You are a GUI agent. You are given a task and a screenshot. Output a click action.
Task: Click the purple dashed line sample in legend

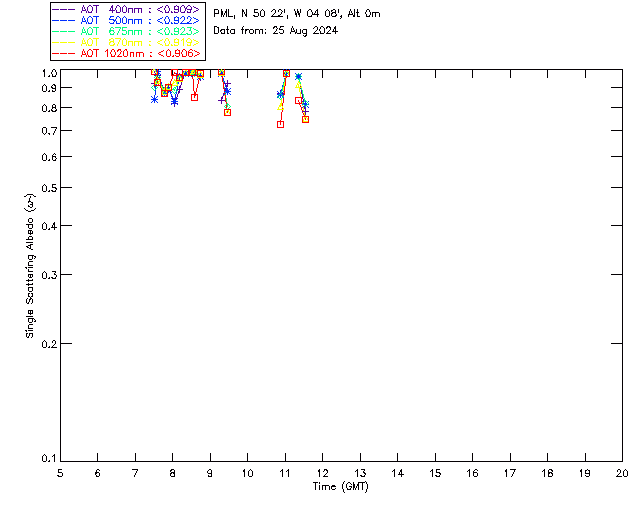tap(64, 9)
